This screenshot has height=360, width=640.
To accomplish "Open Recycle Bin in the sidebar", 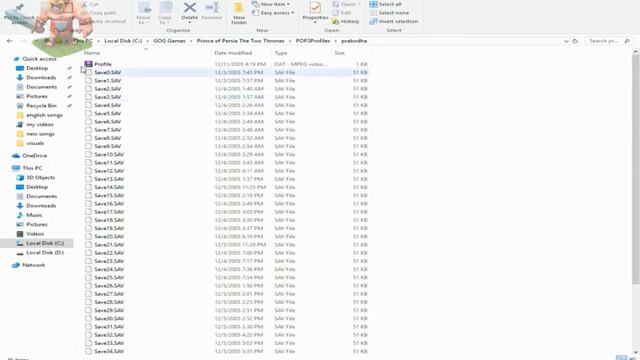I will click(x=41, y=106).
